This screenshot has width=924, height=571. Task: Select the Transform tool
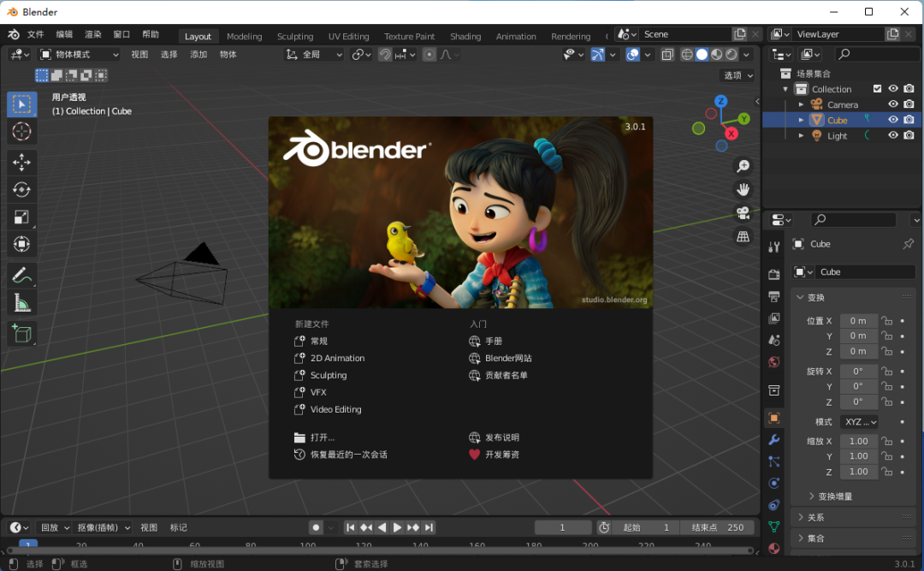(21, 244)
